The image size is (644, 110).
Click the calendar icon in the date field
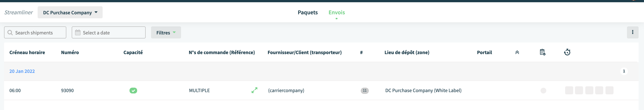78,33
